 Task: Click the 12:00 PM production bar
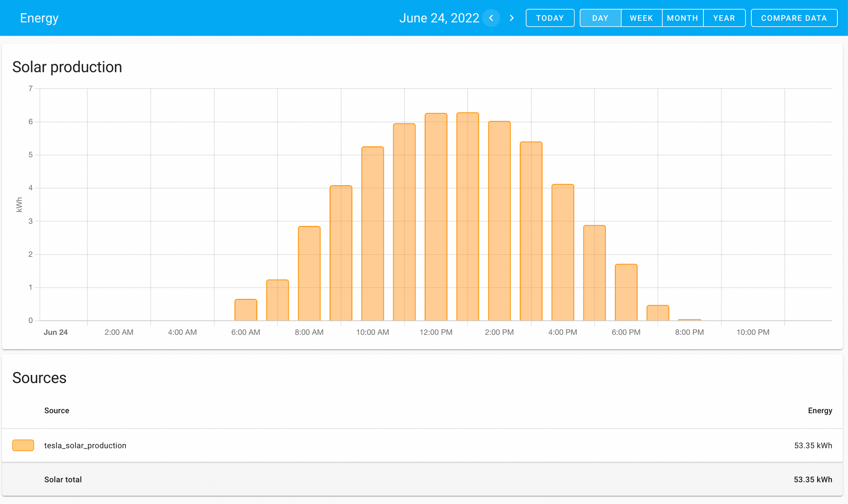point(436,216)
